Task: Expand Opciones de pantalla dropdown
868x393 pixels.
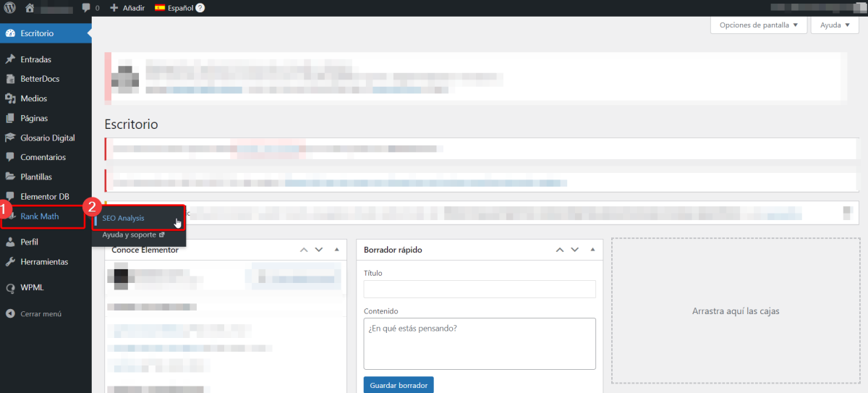Action: [x=759, y=25]
